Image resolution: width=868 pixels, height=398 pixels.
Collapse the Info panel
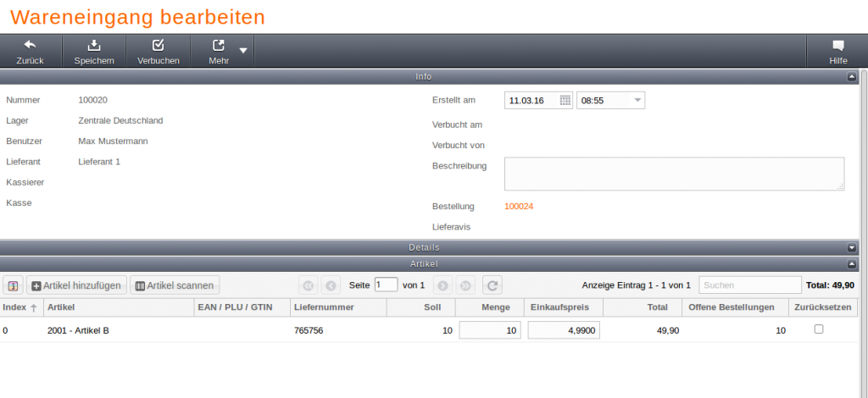(x=852, y=77)
